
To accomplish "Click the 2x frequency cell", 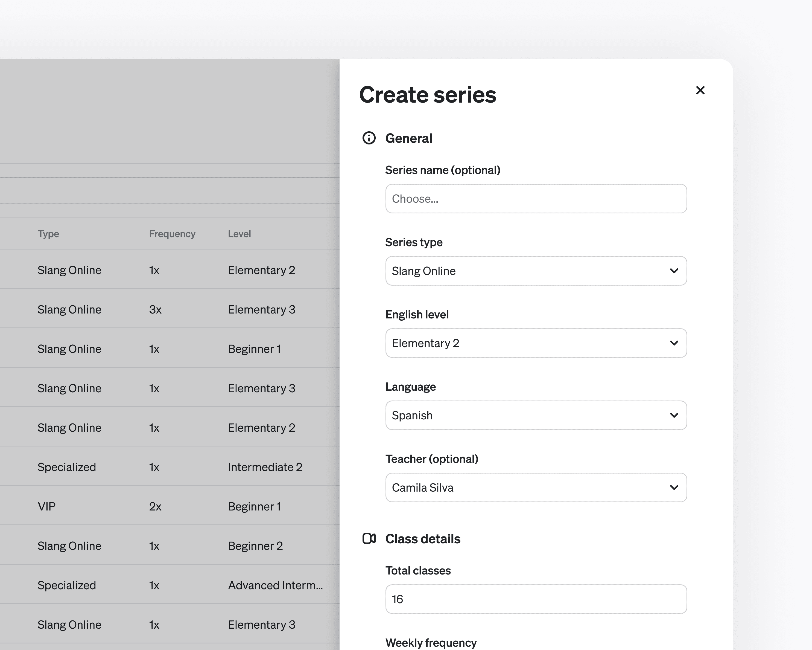I will pos(155,506).
